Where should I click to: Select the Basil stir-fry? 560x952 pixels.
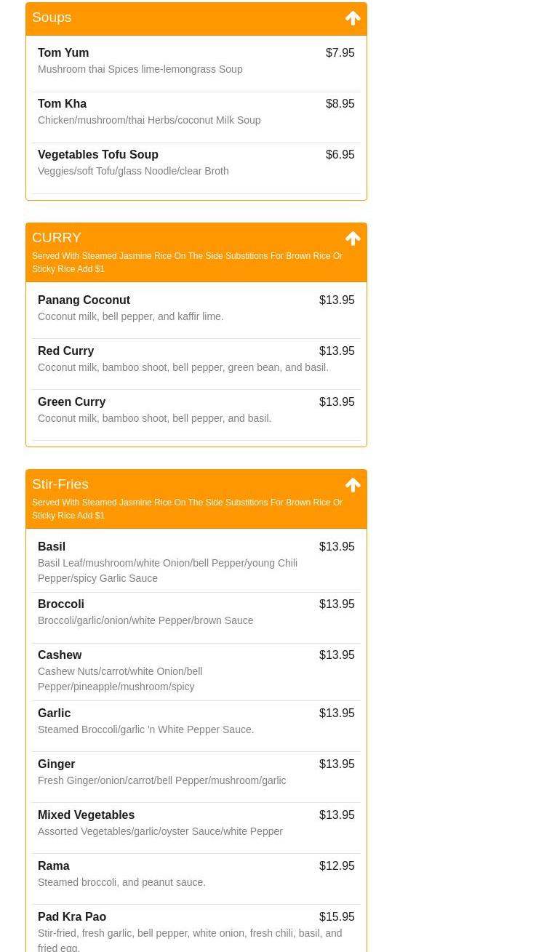pyautogui.click(x=52, y=547)
